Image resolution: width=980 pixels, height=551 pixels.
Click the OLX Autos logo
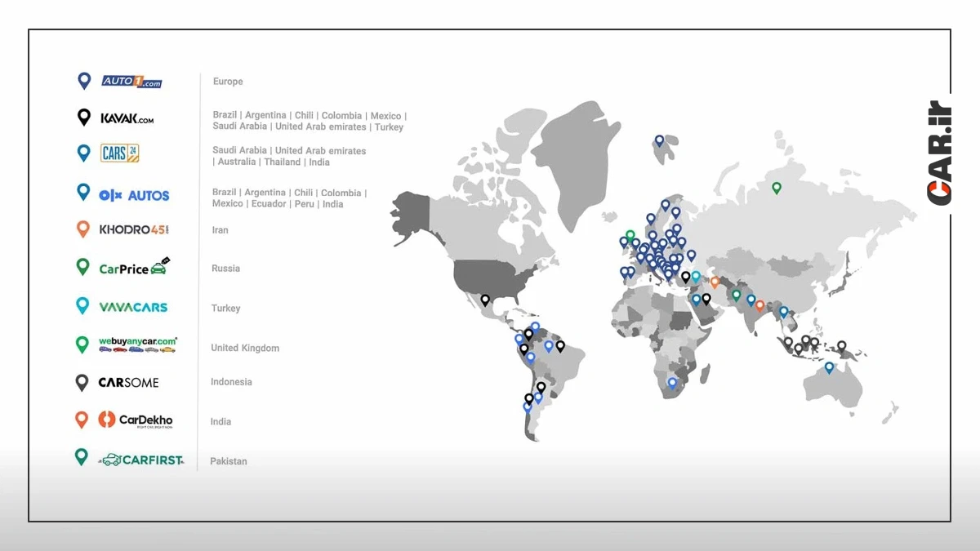click(x=134, y=195)
